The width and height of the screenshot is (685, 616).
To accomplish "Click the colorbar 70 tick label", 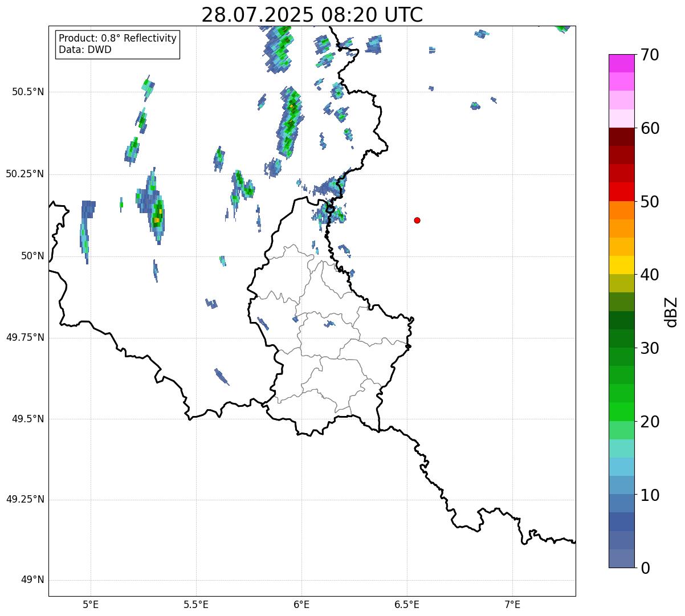I will tap(650, 55).
